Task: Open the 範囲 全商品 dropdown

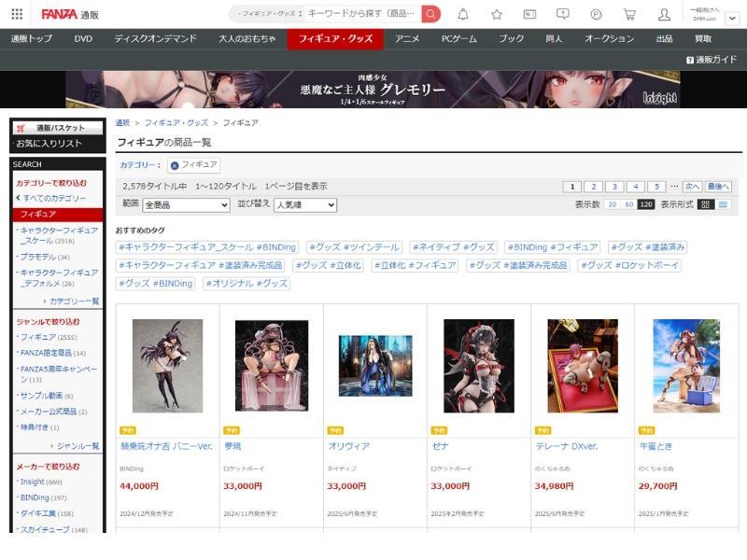Action: coord(186,205)
